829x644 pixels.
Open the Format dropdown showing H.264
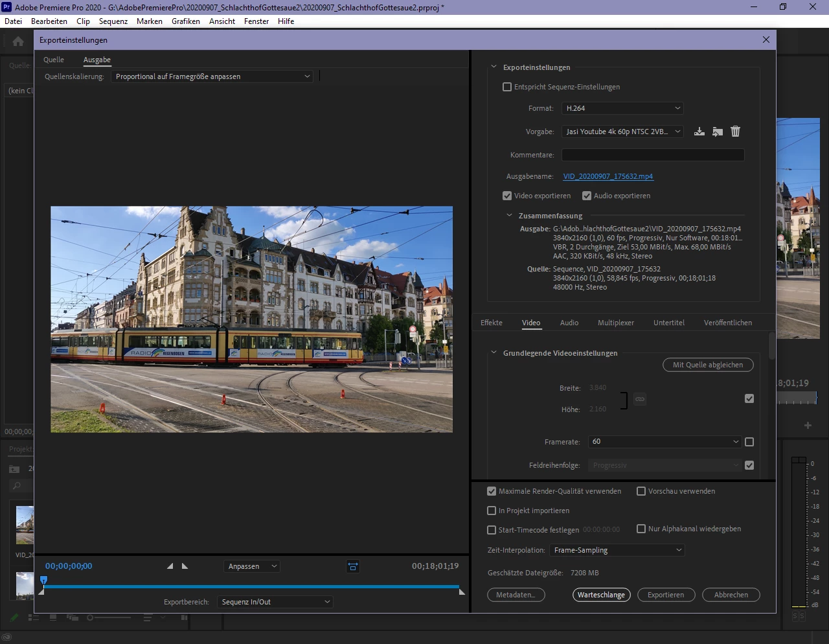coord(623,108)
